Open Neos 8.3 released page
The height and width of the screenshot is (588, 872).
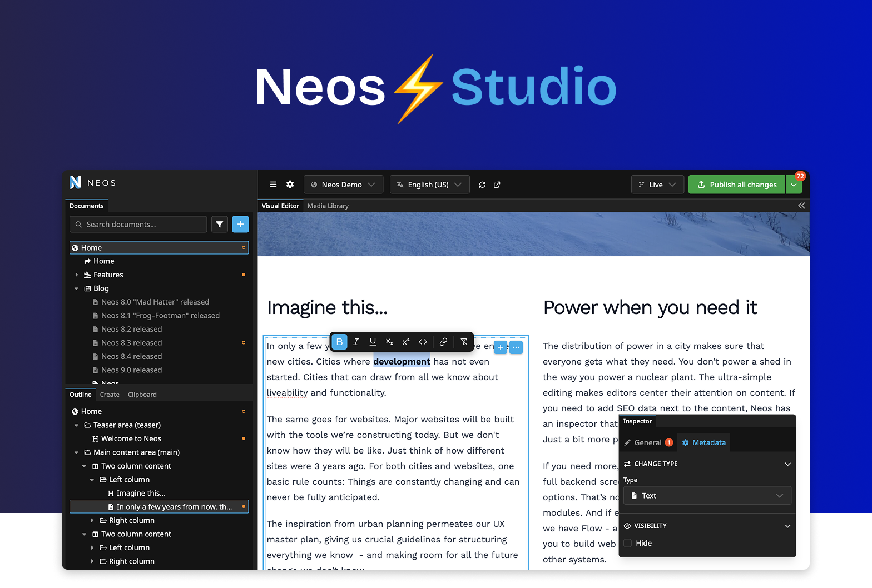click(x=131, y=343)
